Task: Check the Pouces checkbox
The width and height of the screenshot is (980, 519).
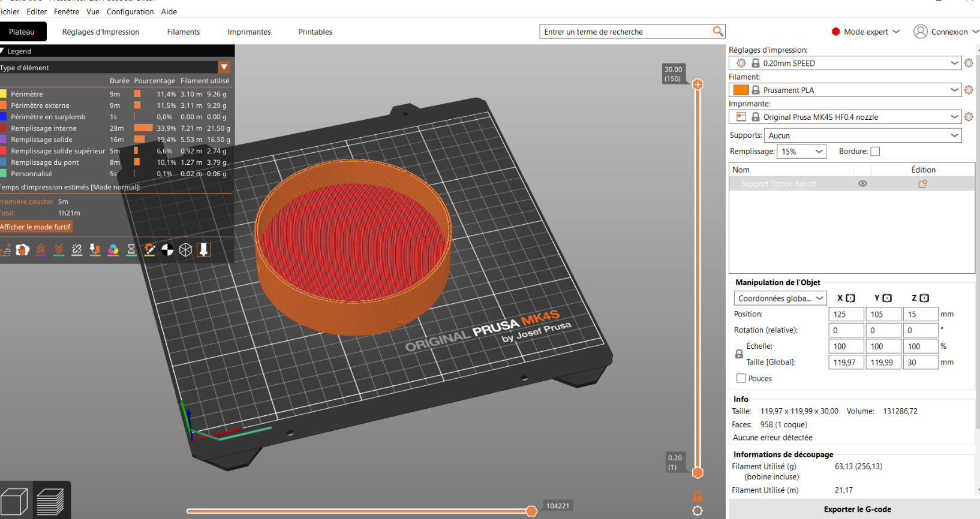Action: pos(741,378)
